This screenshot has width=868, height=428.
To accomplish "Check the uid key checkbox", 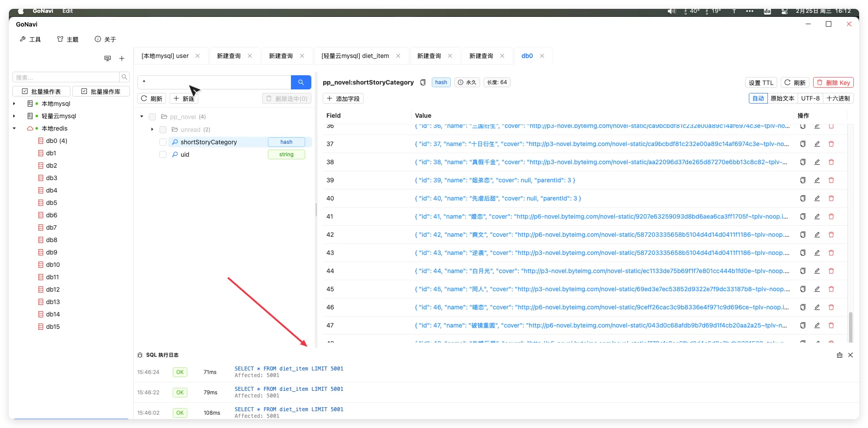I will tap(163, 154).
